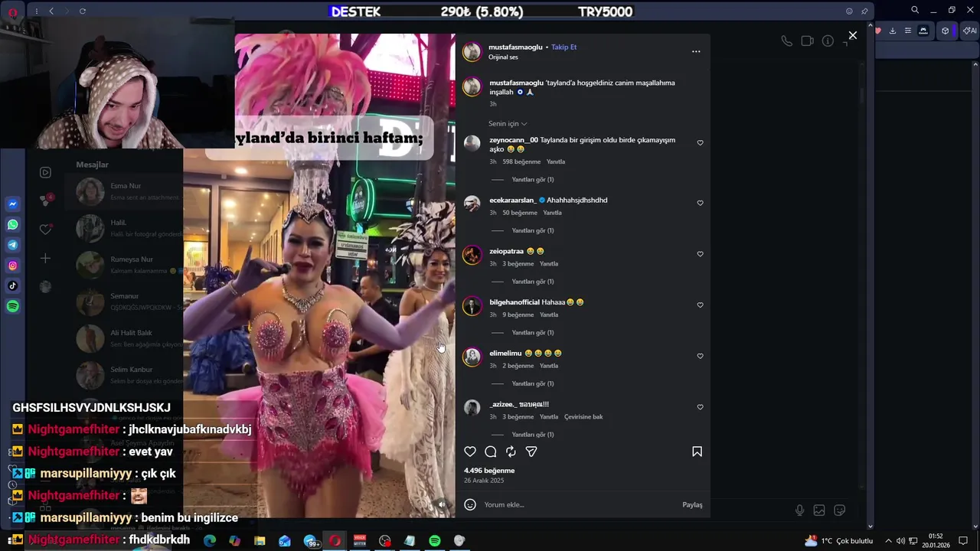Image resolution: width=980 pixels, height=551 pixels.
Task: Open TikTok in Opera sidebar
Action: coord(13,286)
